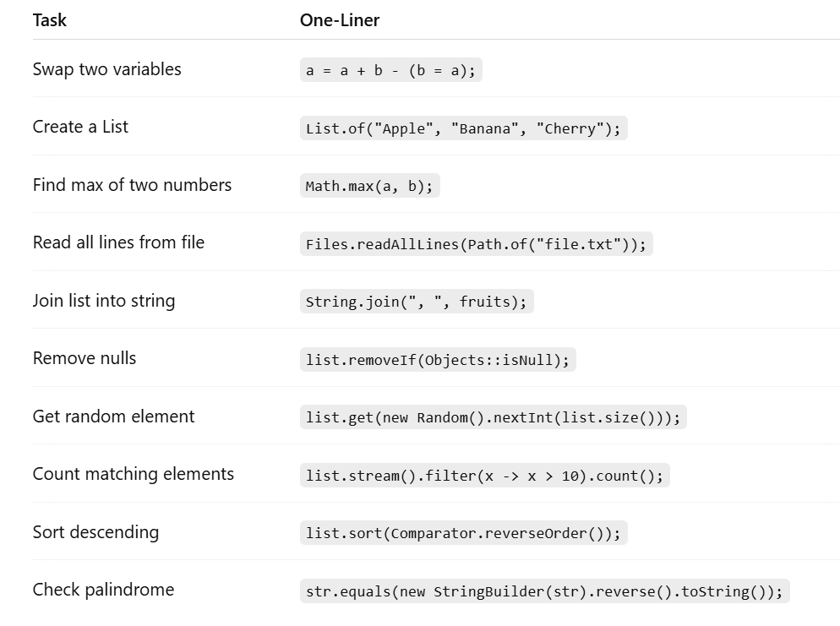Screen dimensions: 840x626
Task: Click the "Remove nulls" task cell
Action: tap(85, 358)
